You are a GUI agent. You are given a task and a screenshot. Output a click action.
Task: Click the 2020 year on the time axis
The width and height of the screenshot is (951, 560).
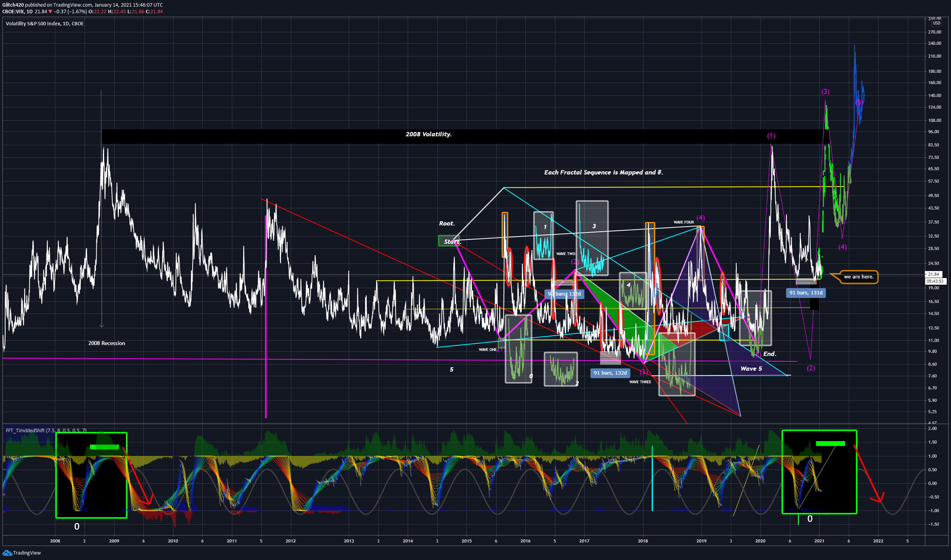click(760, 541)
